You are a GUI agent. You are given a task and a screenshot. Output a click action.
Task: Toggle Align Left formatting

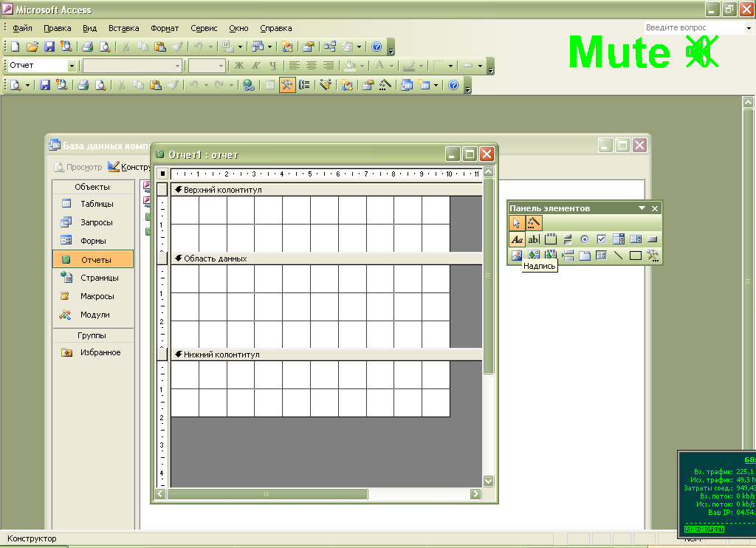tap(294, 66)
